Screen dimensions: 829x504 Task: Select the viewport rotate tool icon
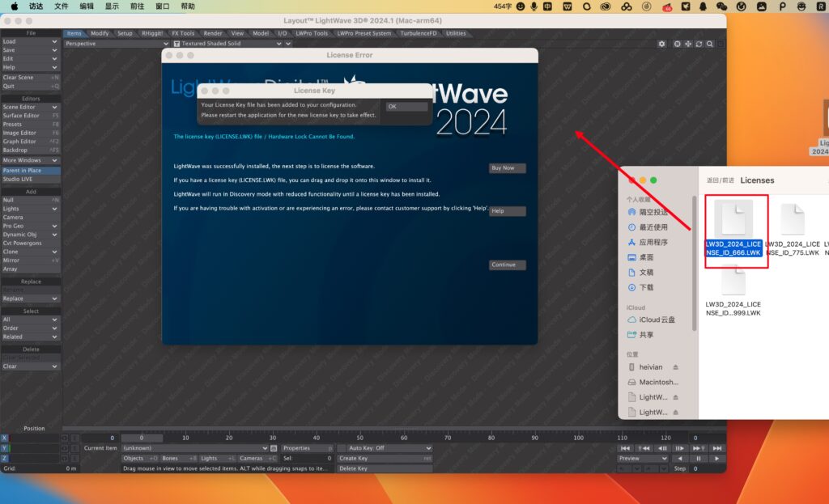coord(699,44)
